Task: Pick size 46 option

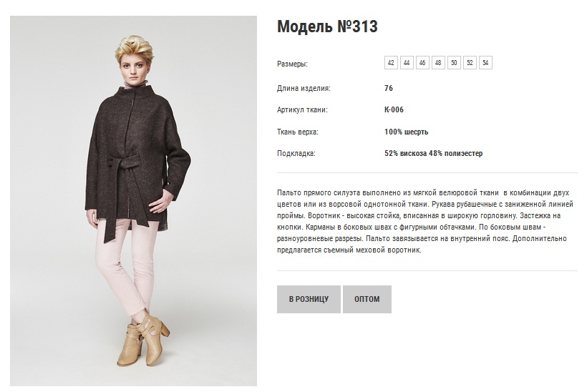Action: click(x=422, y=63)
